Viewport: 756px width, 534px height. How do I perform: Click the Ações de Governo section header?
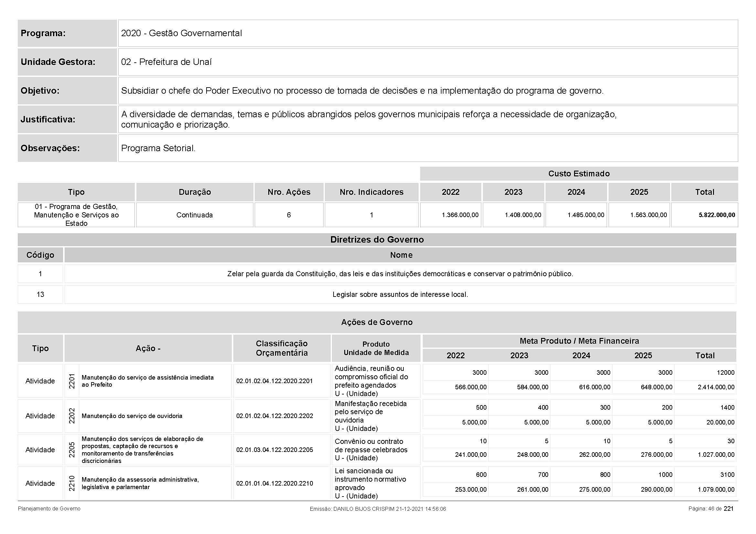pyautogui.click(x=377, y=322)
